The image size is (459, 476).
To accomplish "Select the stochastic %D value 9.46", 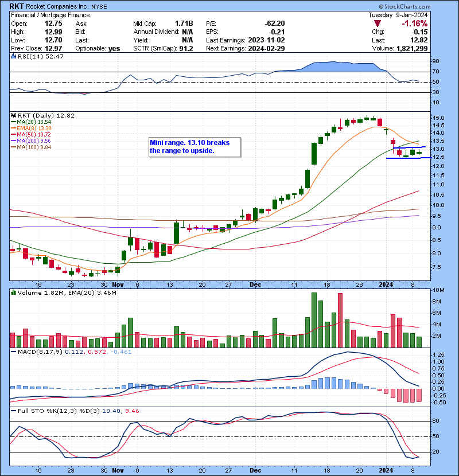I will pos(132,411).
